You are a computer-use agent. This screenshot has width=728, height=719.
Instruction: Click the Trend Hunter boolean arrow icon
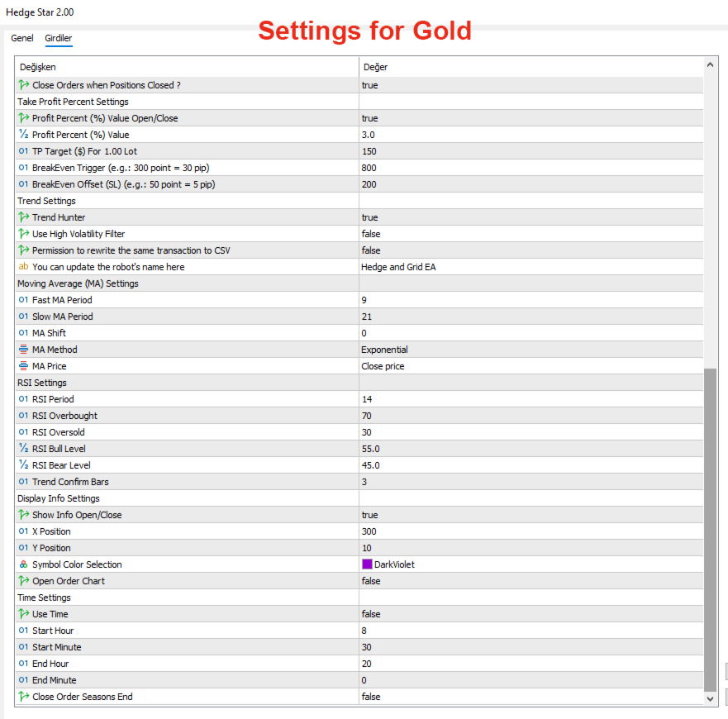tap(23, 217)
